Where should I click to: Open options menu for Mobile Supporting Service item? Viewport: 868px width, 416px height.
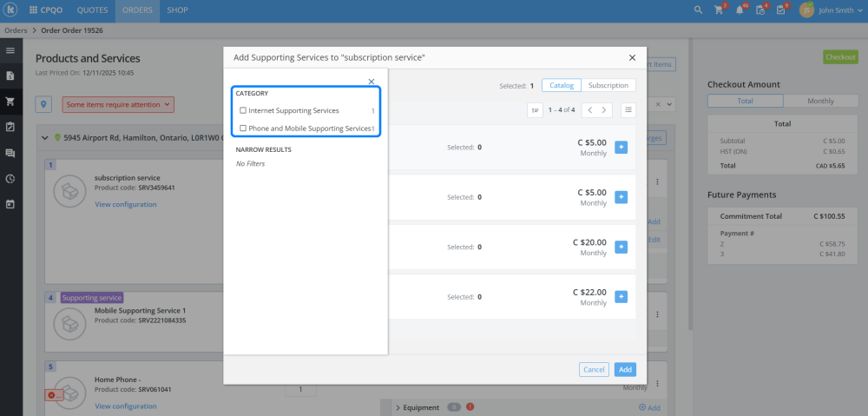(x=657, y=314)
